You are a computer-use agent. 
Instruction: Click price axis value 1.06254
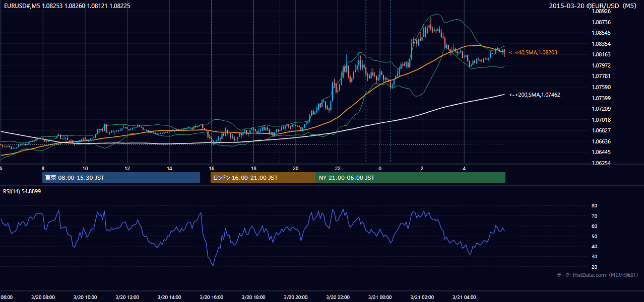601,163
